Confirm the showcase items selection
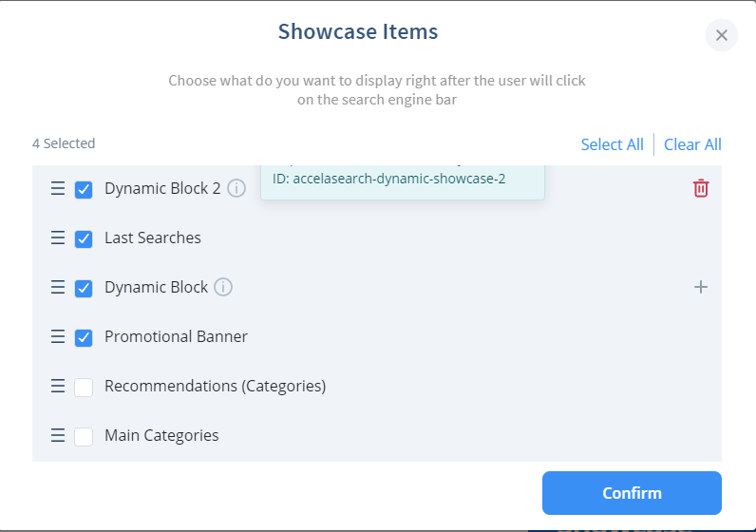756x532 pixels. pyautogui.click(x=632, y=493)
